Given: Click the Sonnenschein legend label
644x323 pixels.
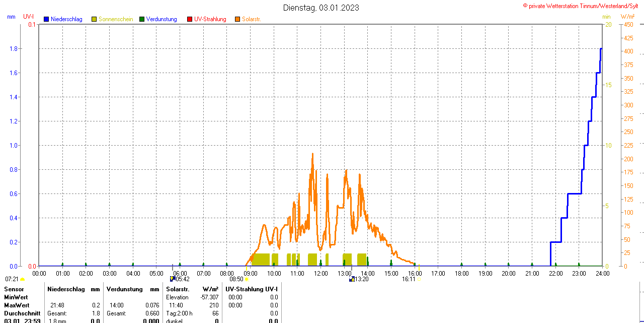Looking at the screenshot, I should (x=116, y=19).
